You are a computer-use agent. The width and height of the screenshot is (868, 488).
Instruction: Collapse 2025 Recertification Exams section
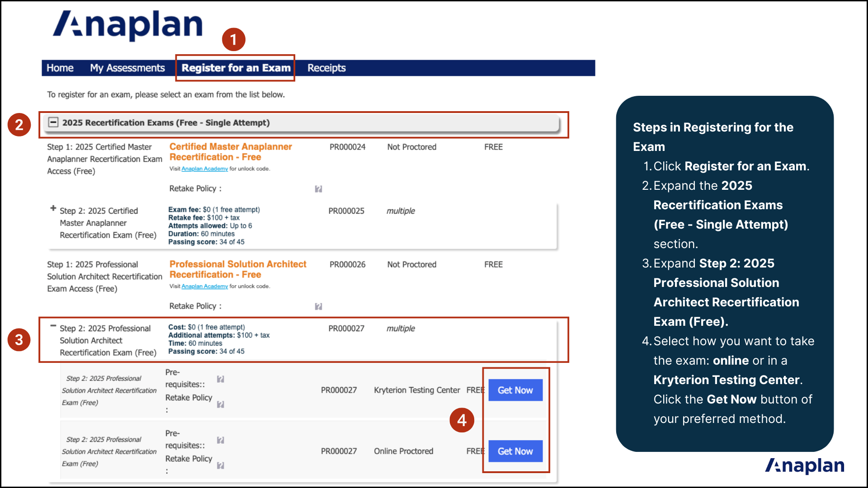point(53,122)
